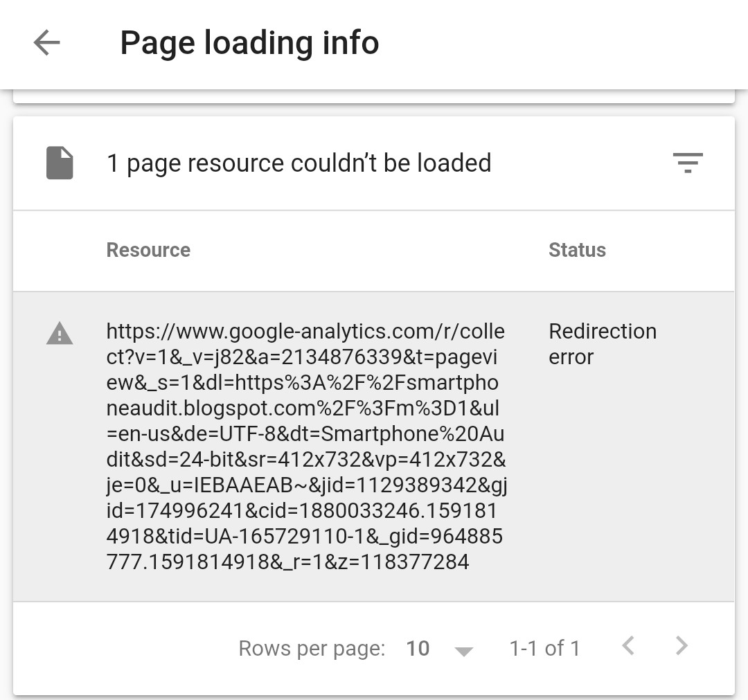The width and height of the screenshot is (748, 700).
Task: Click the 1-1 of 1 pagination count
Action: tap(544, 648)
